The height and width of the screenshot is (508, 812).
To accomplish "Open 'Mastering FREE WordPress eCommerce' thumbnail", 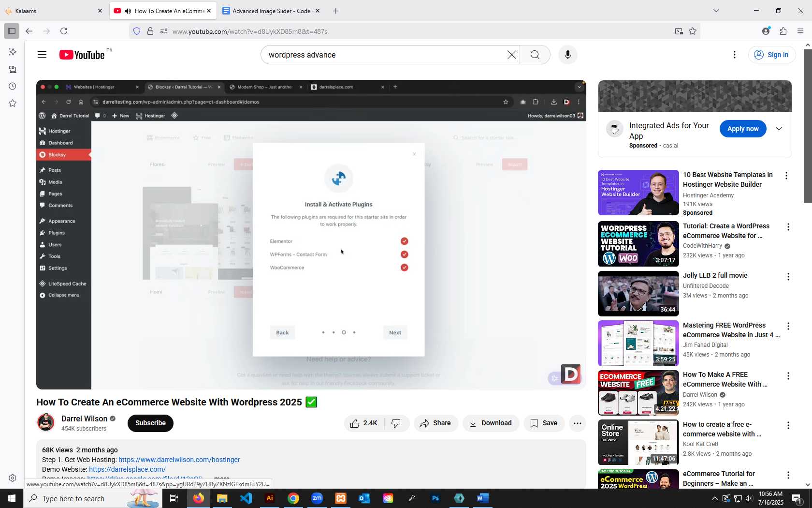I will [638, 344].
